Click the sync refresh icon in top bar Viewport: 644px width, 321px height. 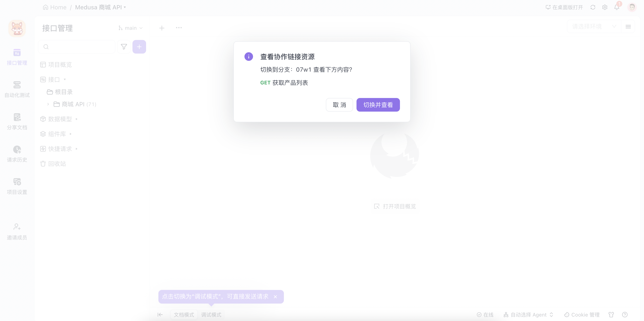click(x=593, y=7)
